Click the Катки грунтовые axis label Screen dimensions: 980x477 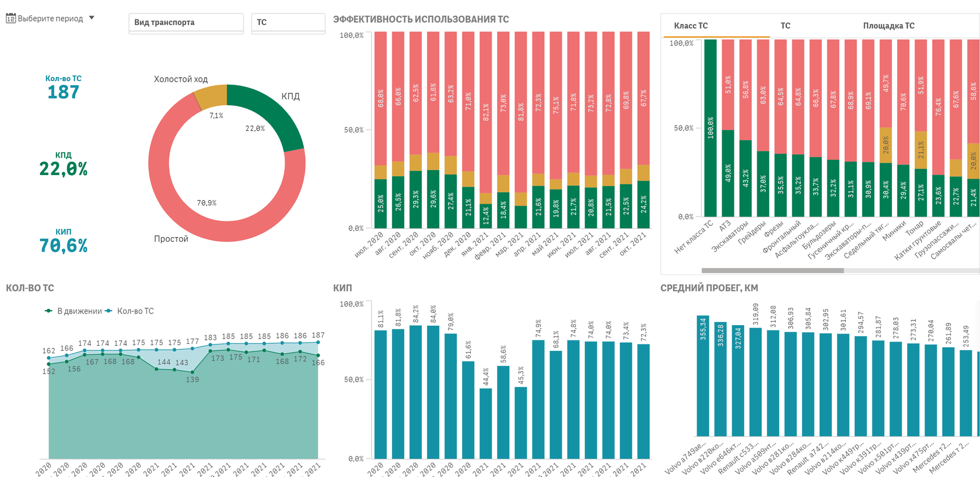(x=918, y=240)
